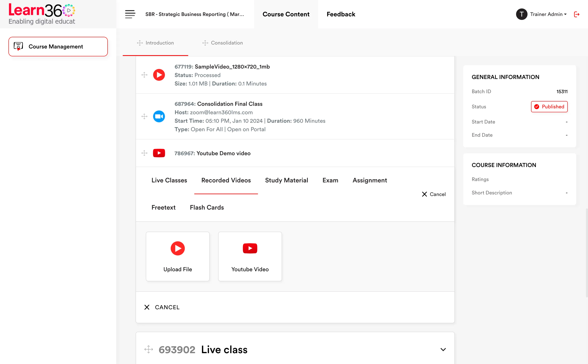This screenshot has width=588, height=364.
Task: Open the Feedback tab
Action: 341,14
